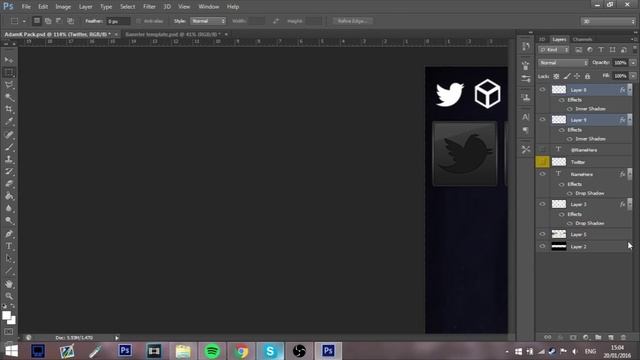Image resolution: width=640 pixels, height=360 pixels.
Task: Filter layers by type layers (T icon)
Action: [601, 50]
